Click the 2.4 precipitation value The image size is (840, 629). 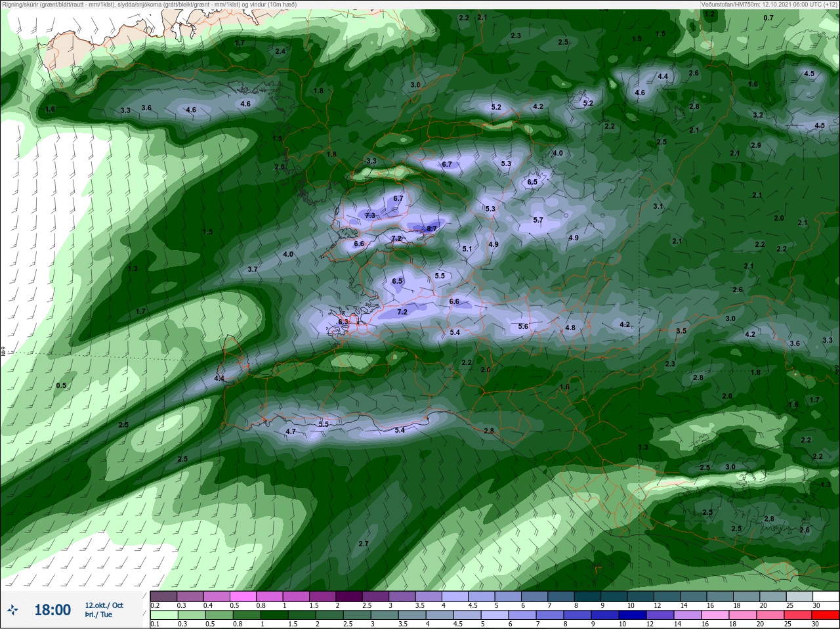[280, 51]
